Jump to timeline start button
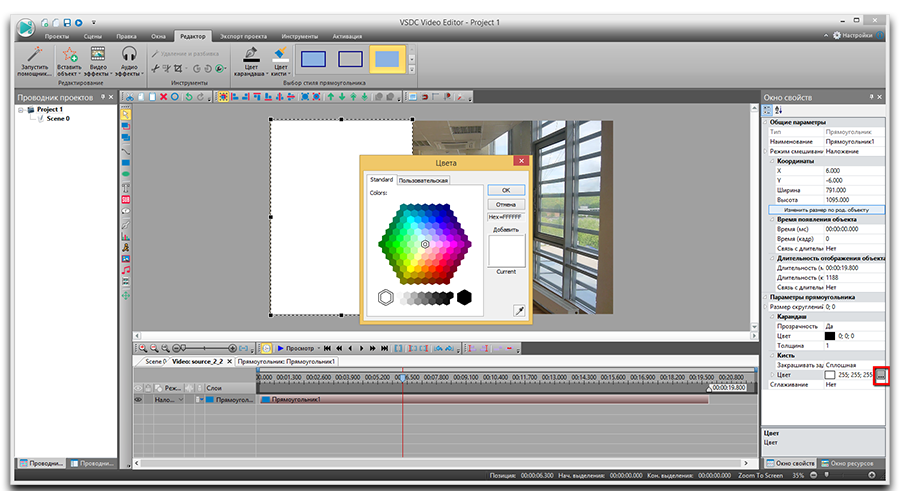900x491 pixels. pos(327,348)
